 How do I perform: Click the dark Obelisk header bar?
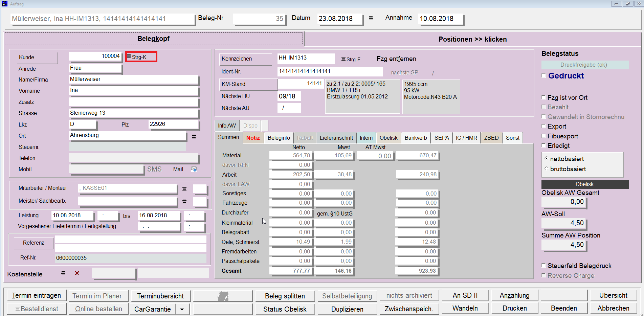585,184
